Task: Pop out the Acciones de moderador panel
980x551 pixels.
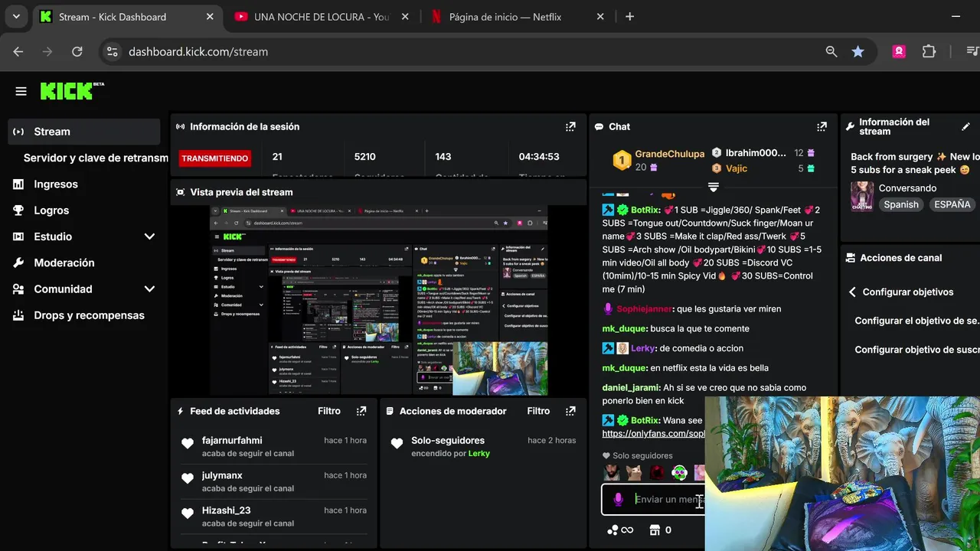Action: tap(570, 411)
